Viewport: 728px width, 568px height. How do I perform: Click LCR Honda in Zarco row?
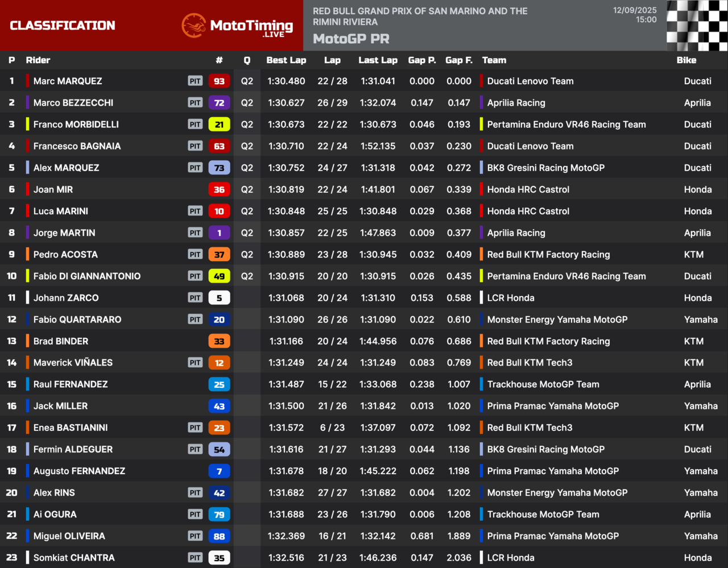[511, 298]
